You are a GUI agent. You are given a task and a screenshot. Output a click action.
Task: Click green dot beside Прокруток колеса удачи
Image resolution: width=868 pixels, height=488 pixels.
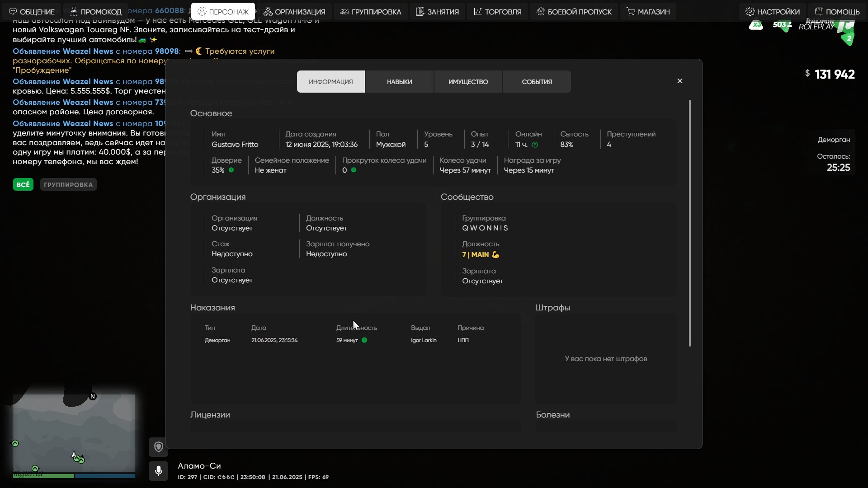click(x=354, y=170)
